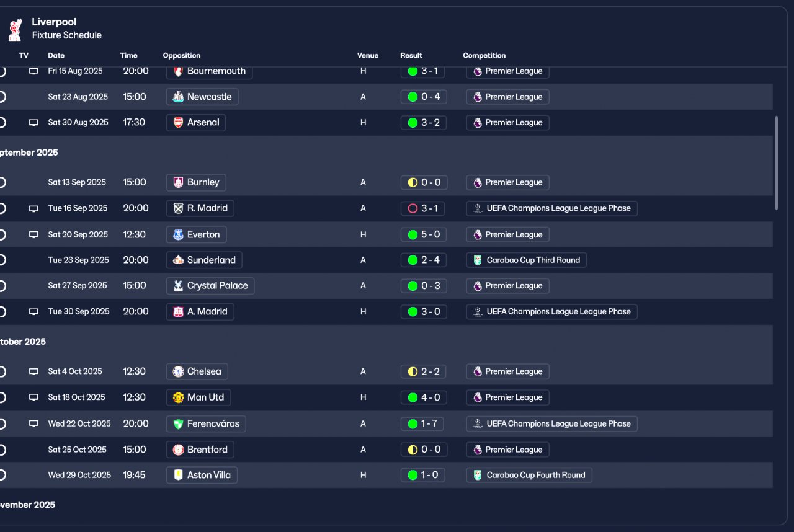Viewport: 794px width, 532px height.
Task: Click the 19:45 kick-off time
Action: coord(135,476)
